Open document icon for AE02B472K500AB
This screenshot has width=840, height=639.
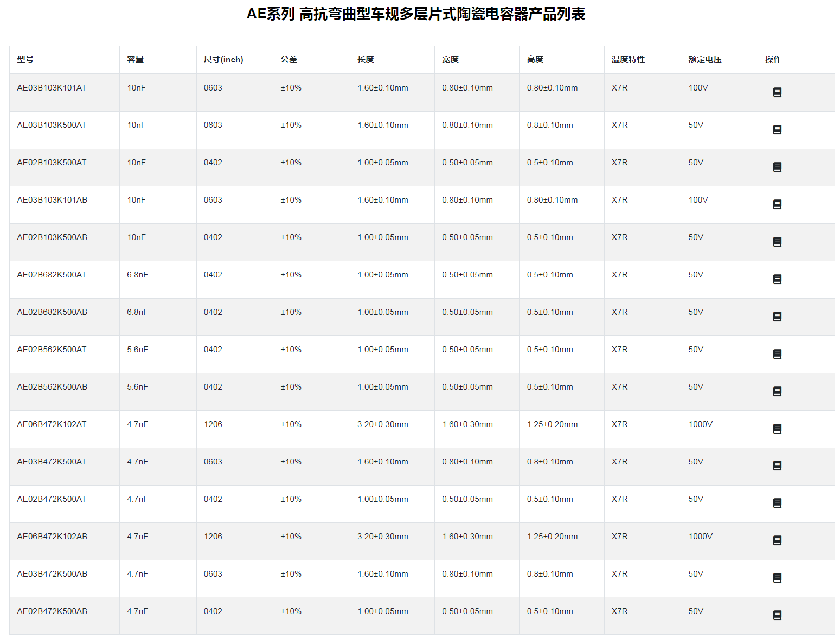click(777, 615)
